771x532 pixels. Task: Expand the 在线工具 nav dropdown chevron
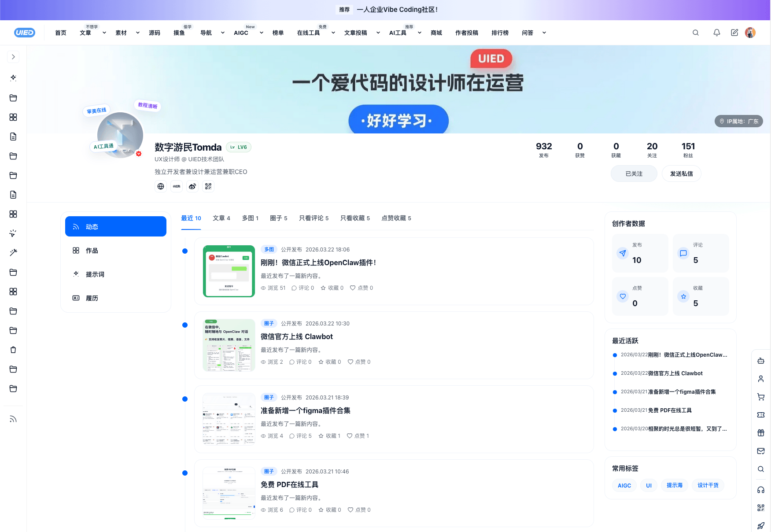point(333,33)
